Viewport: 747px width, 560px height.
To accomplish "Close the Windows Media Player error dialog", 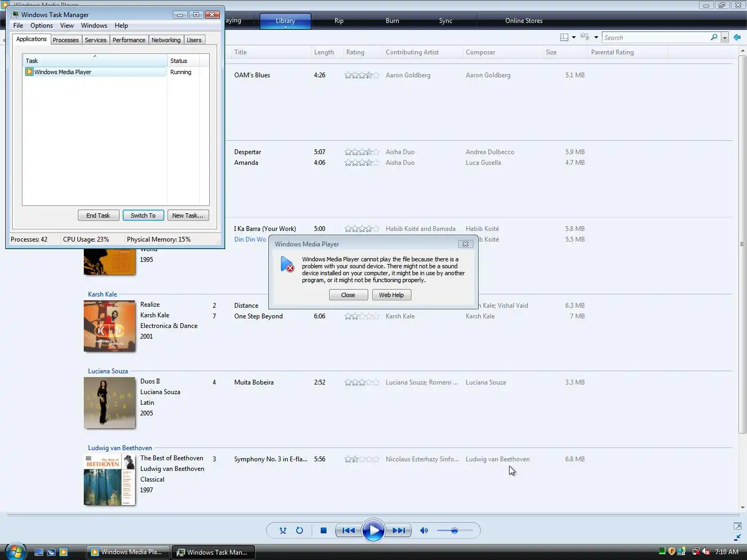I will click(348, 295).
